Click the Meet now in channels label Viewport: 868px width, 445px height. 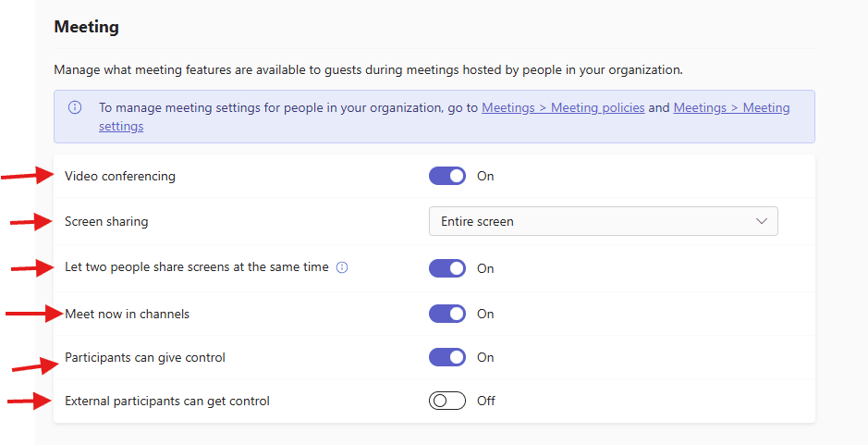127,314
